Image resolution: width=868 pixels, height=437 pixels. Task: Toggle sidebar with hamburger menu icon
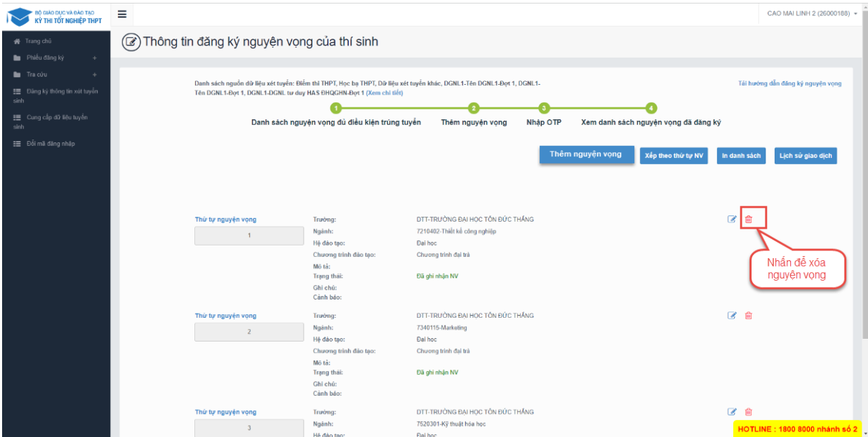pos(121,14)
